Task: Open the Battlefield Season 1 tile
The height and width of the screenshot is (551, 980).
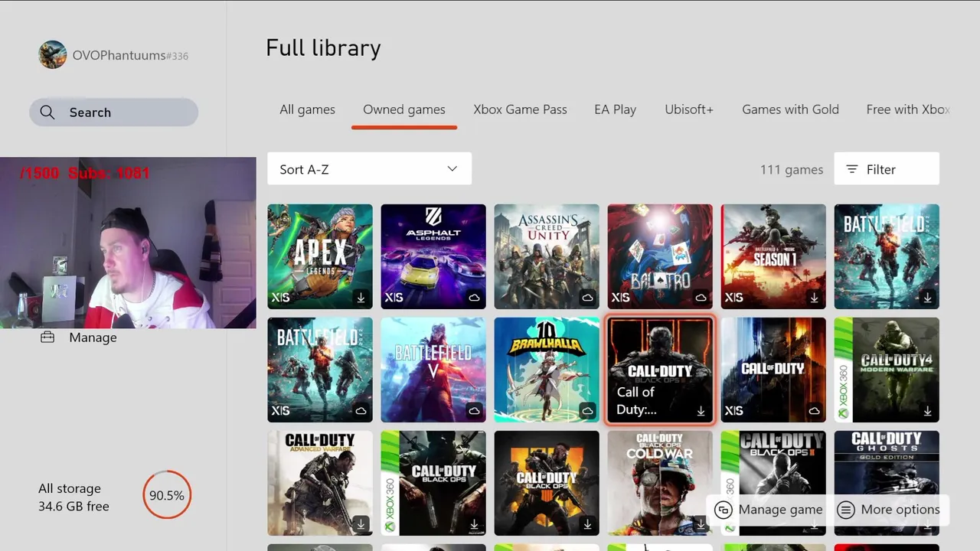Action: pos(773,256)
